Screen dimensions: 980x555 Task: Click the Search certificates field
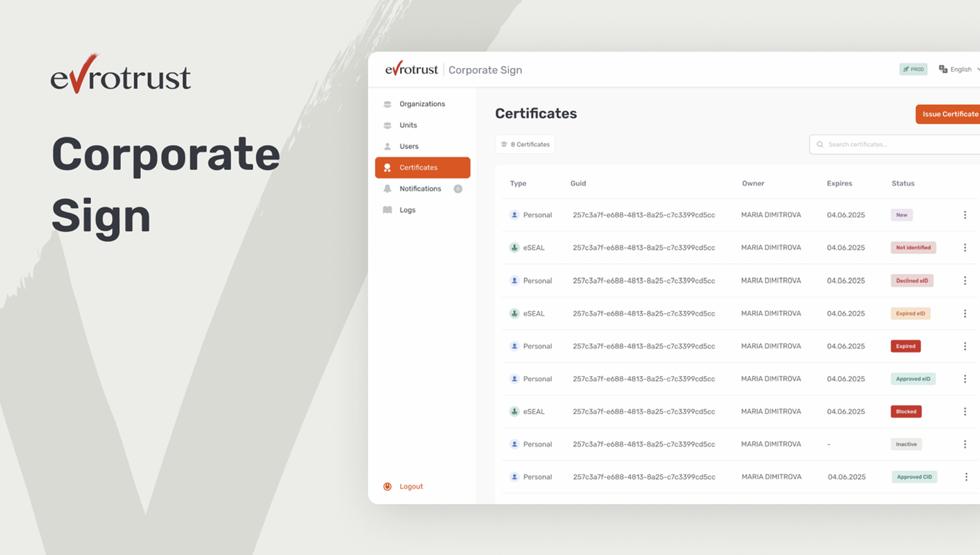[895, 144]
